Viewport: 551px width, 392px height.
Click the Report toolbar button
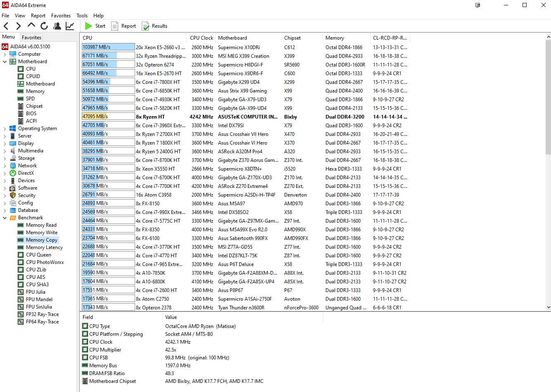tap(123, 26)
